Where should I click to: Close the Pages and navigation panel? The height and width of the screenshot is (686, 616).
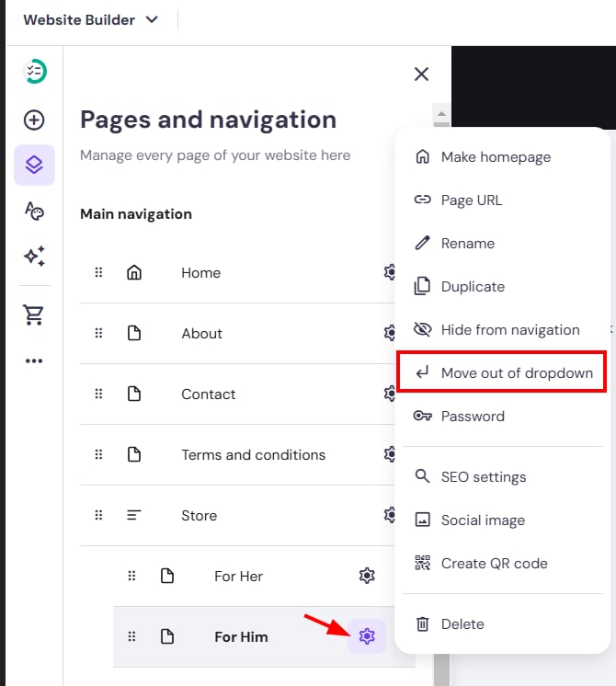coord(421,74)
